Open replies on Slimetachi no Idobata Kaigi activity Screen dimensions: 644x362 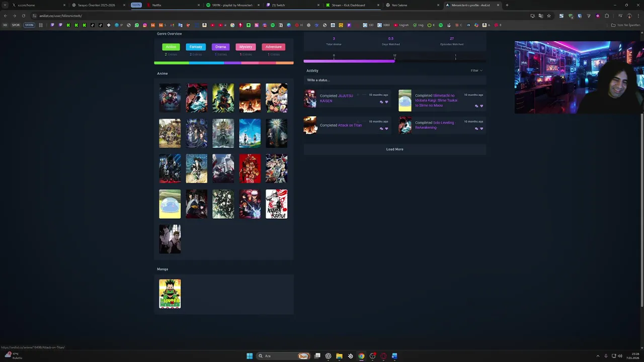click(x=476, y=106)
